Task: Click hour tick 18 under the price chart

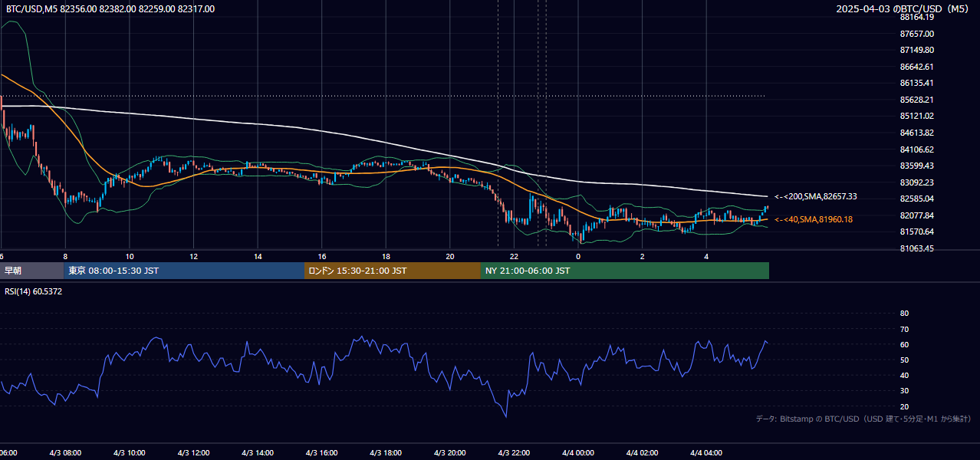Action: point(386,256)
